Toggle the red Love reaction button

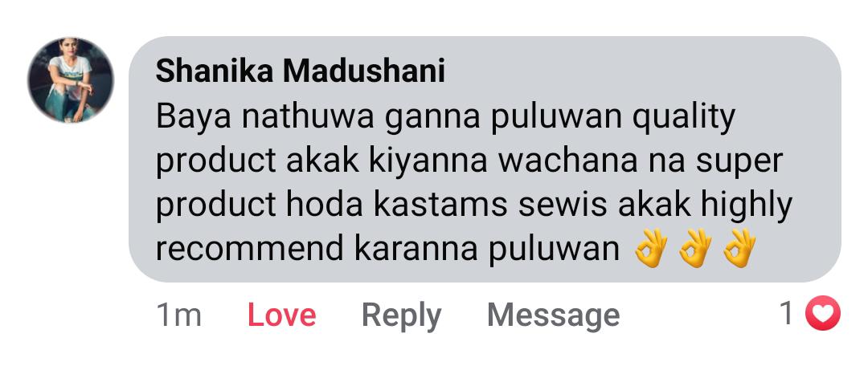[282, 315]
